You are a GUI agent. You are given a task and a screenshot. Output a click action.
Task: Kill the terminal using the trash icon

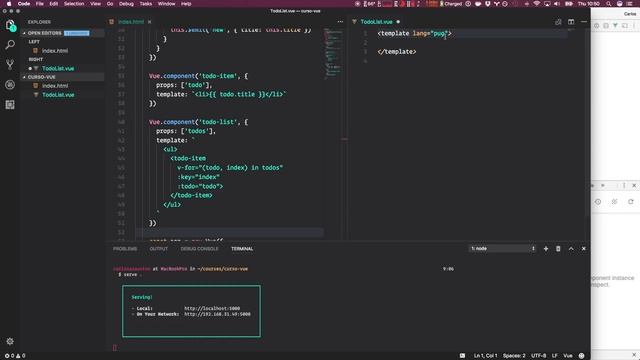pos(558,249)
